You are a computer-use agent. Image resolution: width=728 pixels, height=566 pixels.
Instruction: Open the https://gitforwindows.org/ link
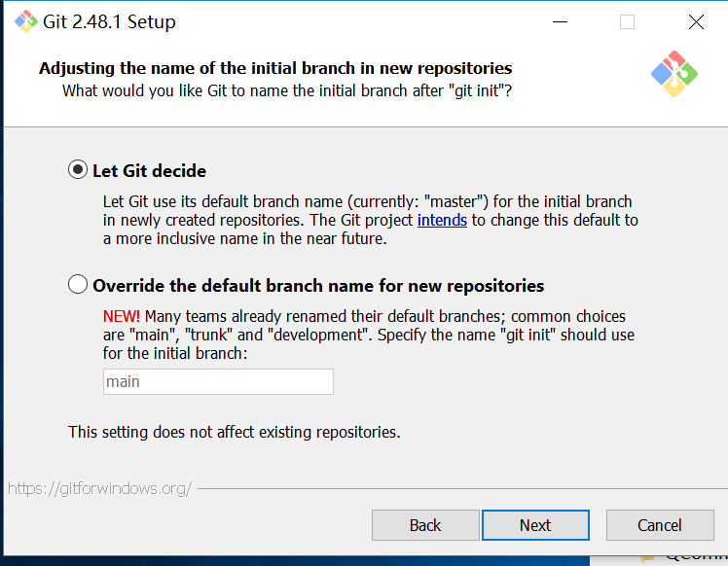coord(100,488)
